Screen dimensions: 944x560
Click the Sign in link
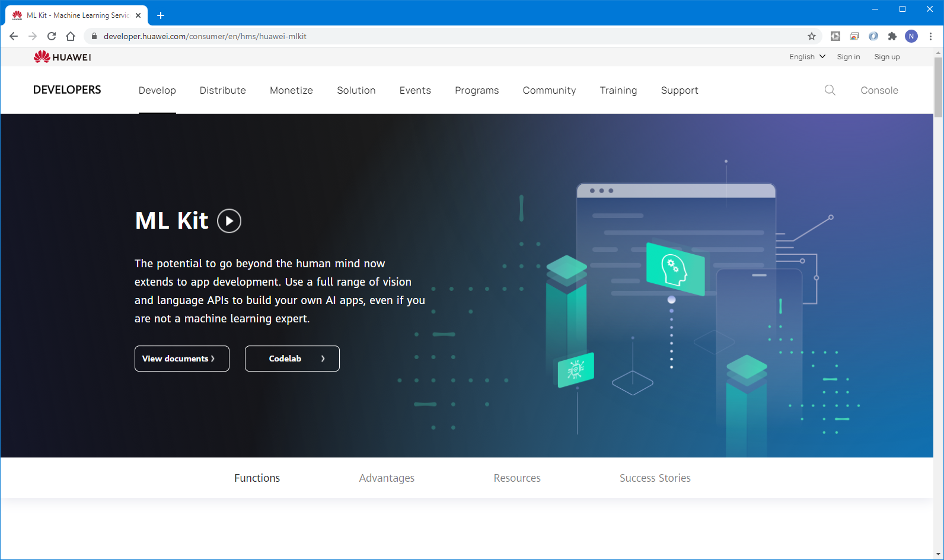tap(849, 57)
